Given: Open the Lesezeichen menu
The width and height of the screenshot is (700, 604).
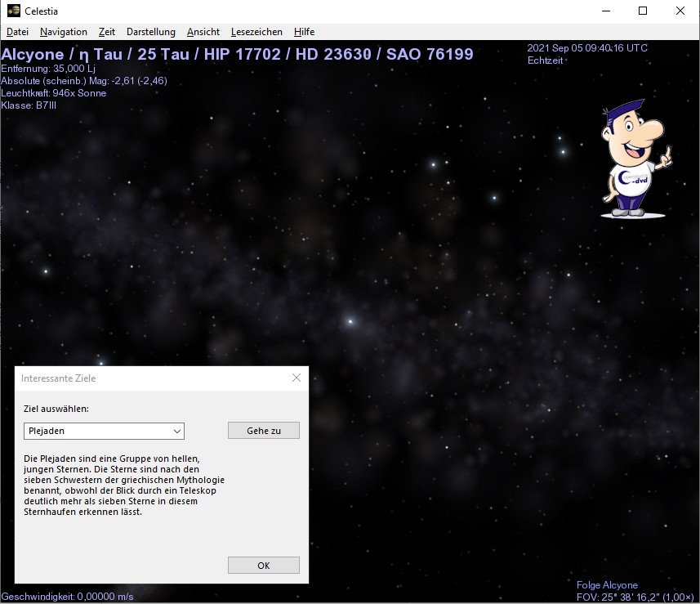Looking at the screenshot, I should (256, 32).
